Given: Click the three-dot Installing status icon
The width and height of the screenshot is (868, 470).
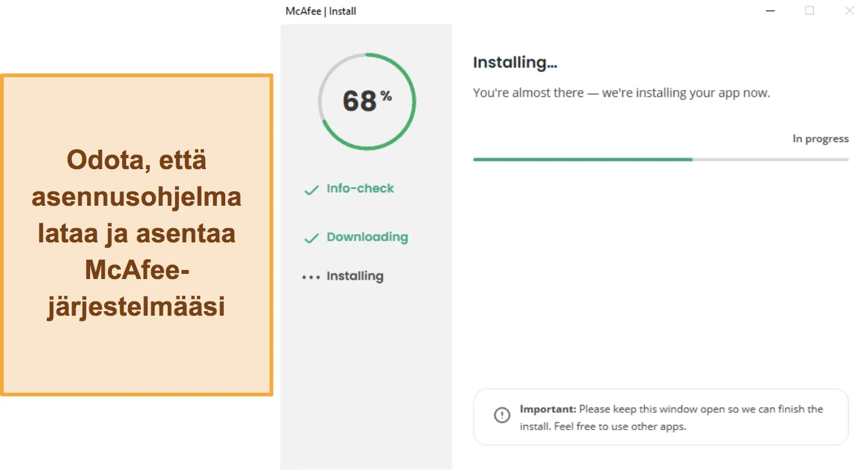Looking at the screenshot, I should point(311,277).
